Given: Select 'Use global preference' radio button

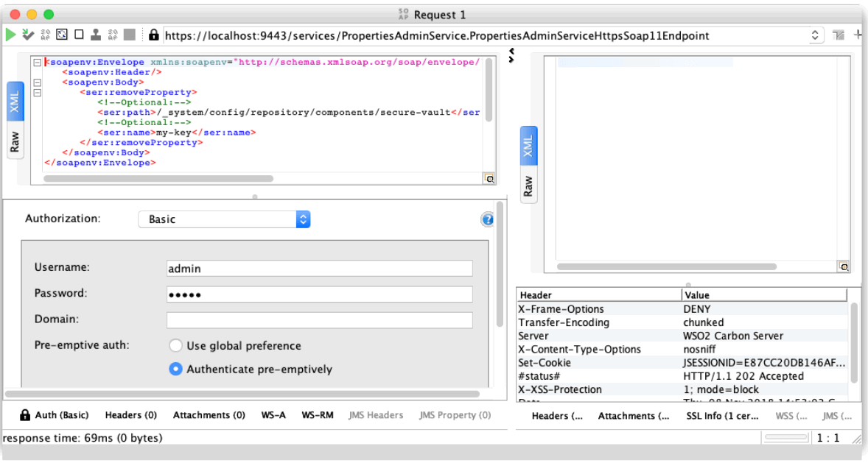Looking at the screenshot, I should 175,346.
